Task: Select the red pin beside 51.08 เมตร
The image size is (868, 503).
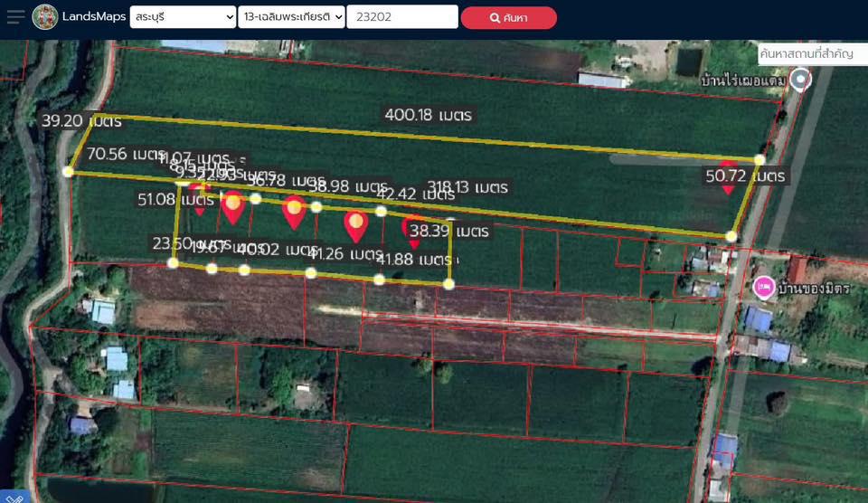Action: pos(198,201)
